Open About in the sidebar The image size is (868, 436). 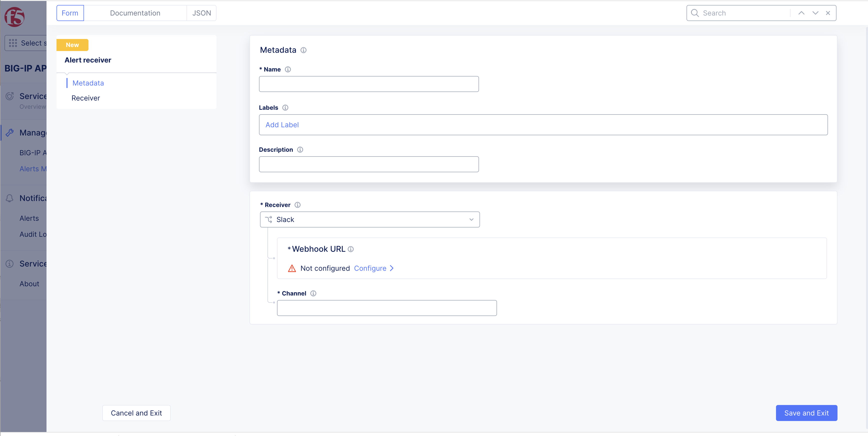click(x=29, y=284)
